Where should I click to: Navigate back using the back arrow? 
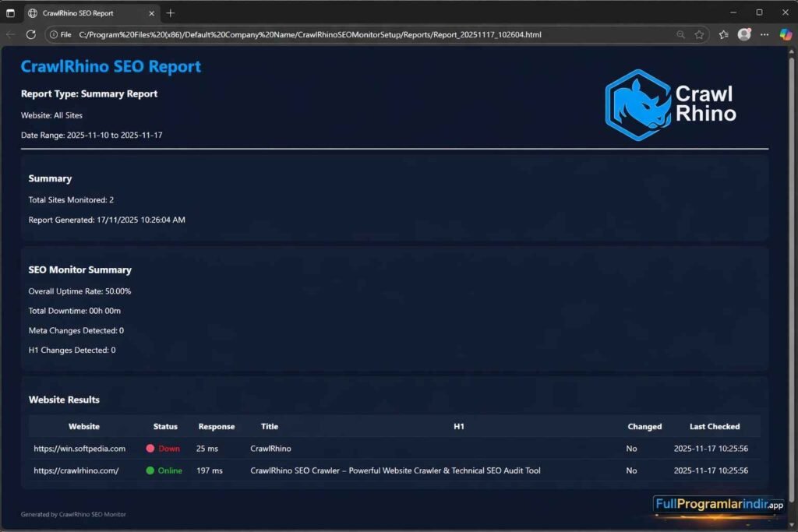click(x=10, y=34)
